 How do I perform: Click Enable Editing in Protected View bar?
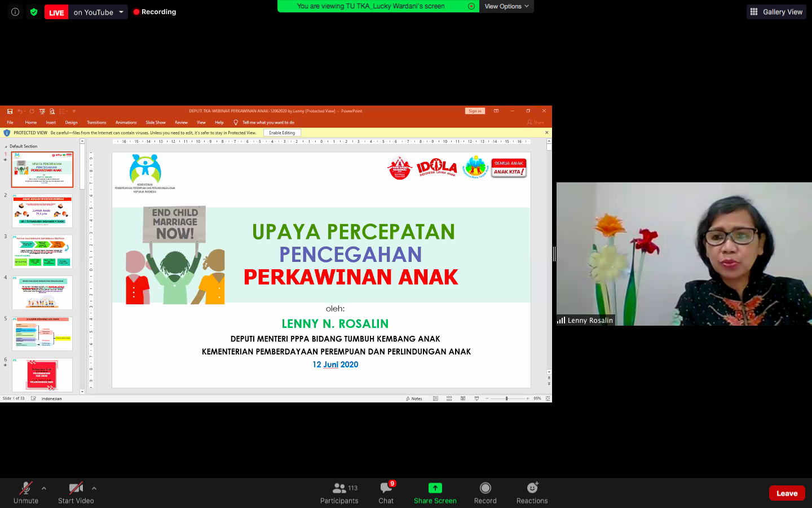click(x=282, y=133)
